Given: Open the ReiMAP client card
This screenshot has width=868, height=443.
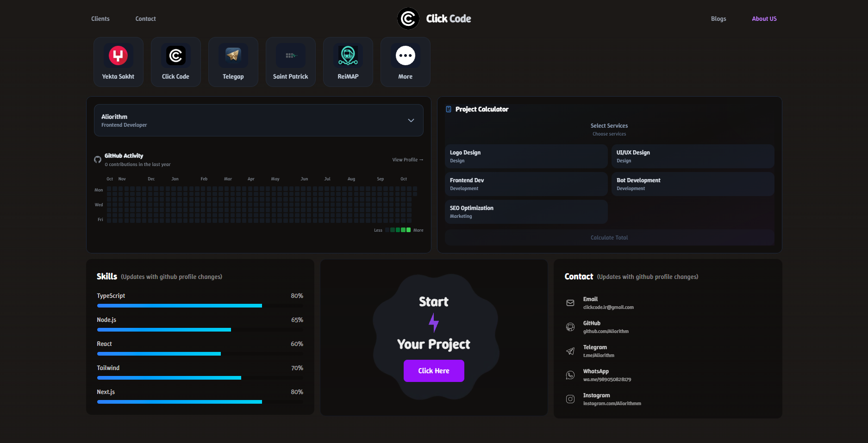Looking at the screenshot, I should click(x=348, y=62).
